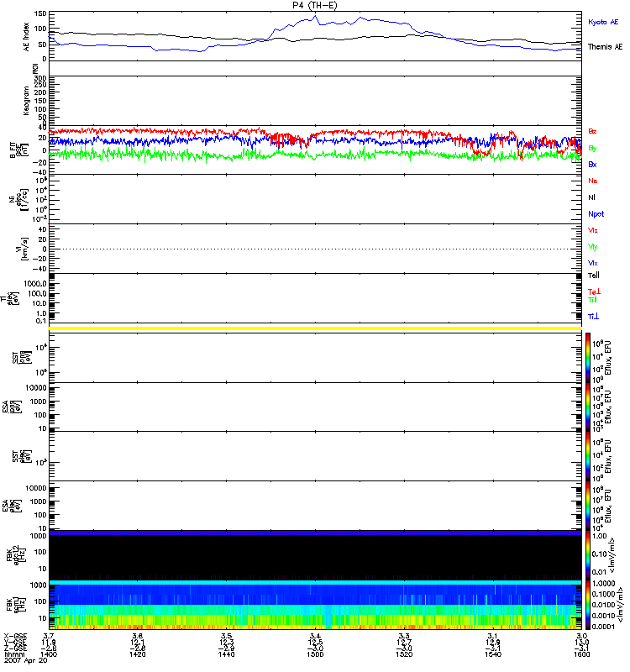The width and height of the screenshot is (630, 672).
Task: Click the FBK scm color scale bar
Action: click(588, 605)
